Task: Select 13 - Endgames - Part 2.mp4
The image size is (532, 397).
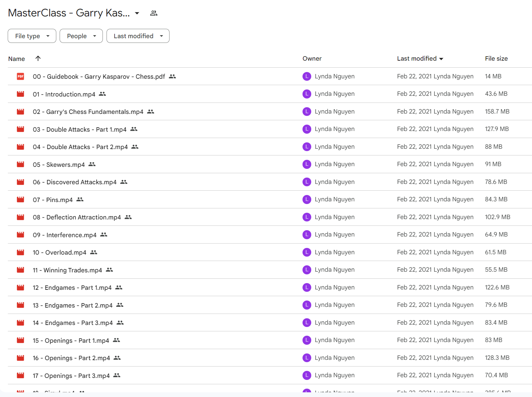Action: click(73, 305)
